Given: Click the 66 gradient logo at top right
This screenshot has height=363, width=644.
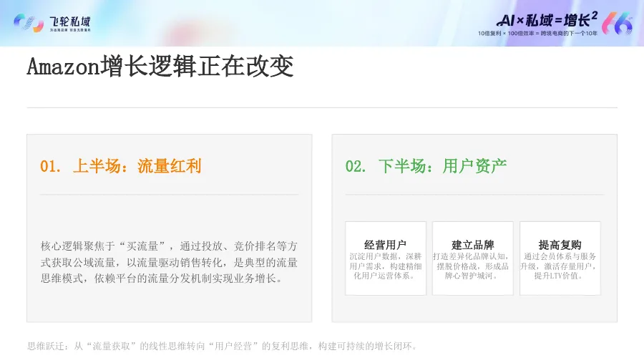Looking at the screenshot, I should coord(618,23).
